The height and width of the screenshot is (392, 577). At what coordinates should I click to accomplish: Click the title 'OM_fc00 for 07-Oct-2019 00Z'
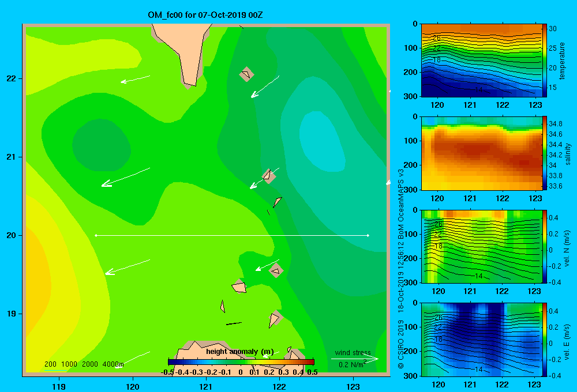[x=205, y=15]
